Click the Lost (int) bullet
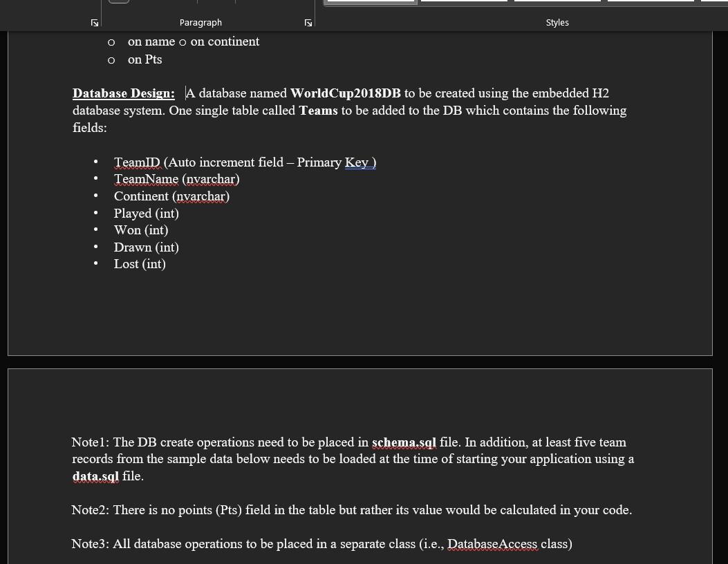 click(140, 263)
